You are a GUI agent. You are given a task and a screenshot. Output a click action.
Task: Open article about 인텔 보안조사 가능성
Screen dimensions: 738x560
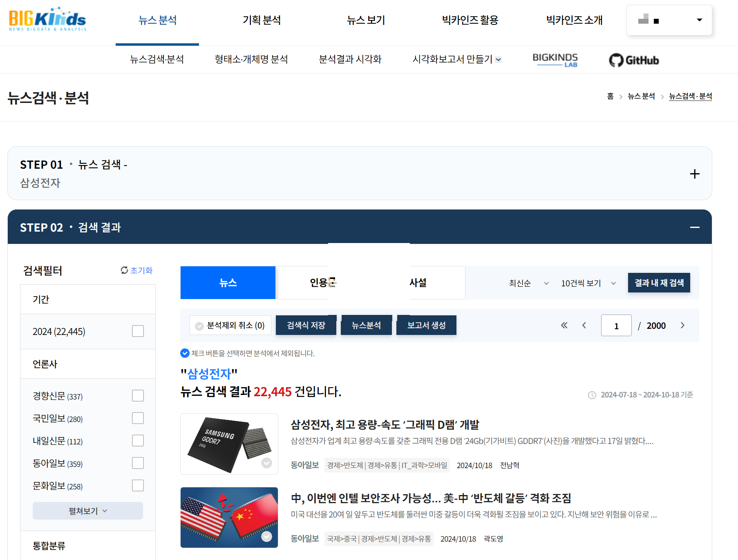[x=431, y=498]
